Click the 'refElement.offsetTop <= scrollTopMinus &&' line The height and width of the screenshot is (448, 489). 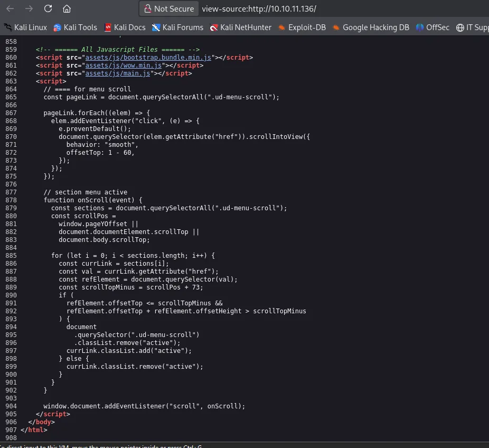coord(145,303)
